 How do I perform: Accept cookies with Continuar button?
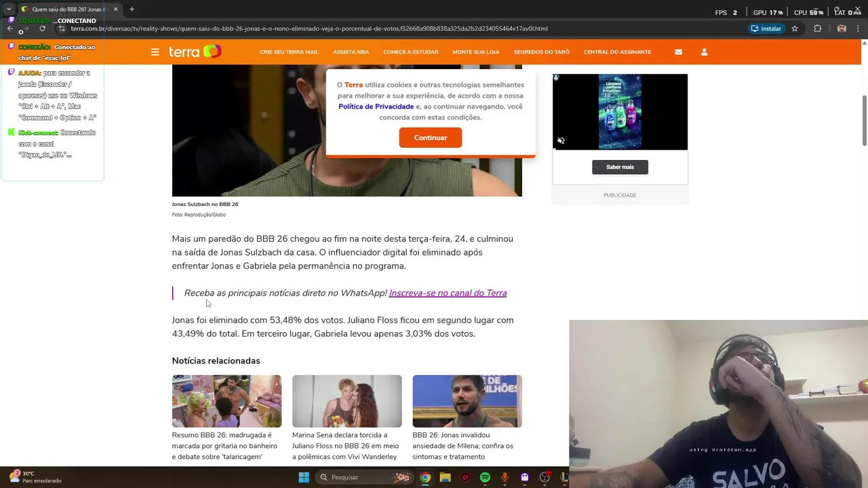431,138
